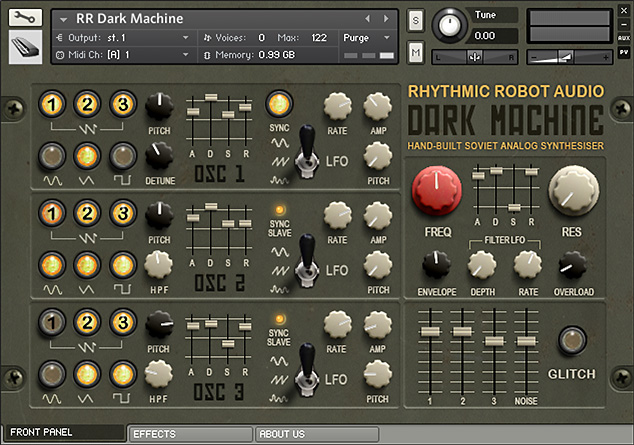Toggle the GLITCH button
This screenshot has width=634, height=445.
pos(572,340)
